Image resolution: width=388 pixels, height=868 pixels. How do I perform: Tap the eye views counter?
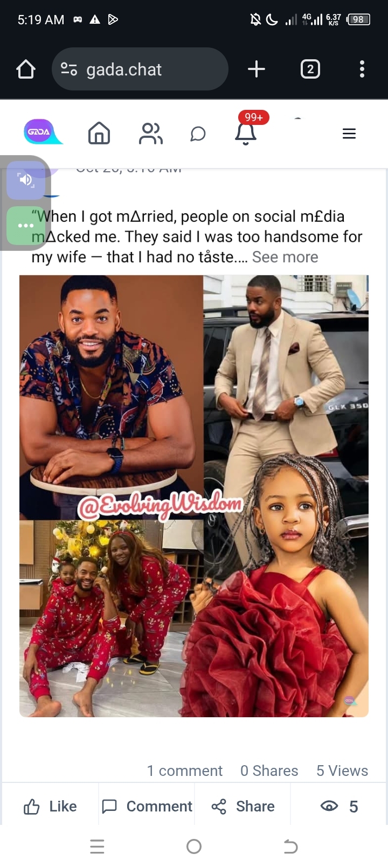(x=339, y=806)
